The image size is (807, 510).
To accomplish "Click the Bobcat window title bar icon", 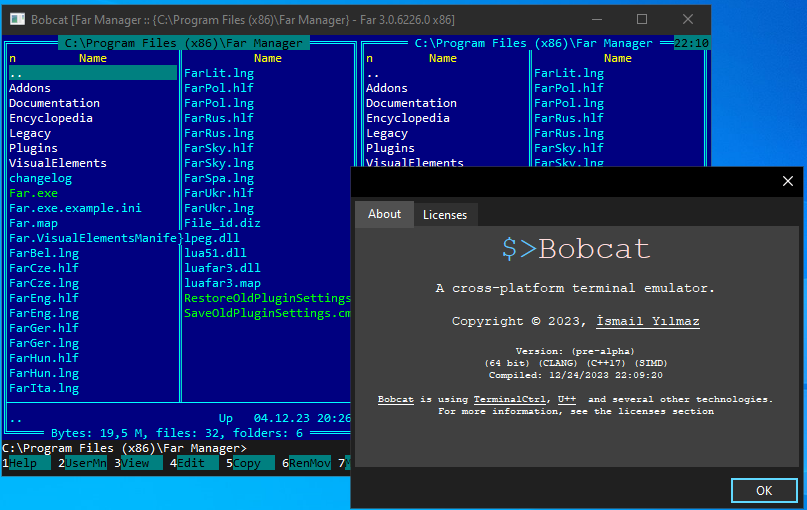I will point(17,20).
